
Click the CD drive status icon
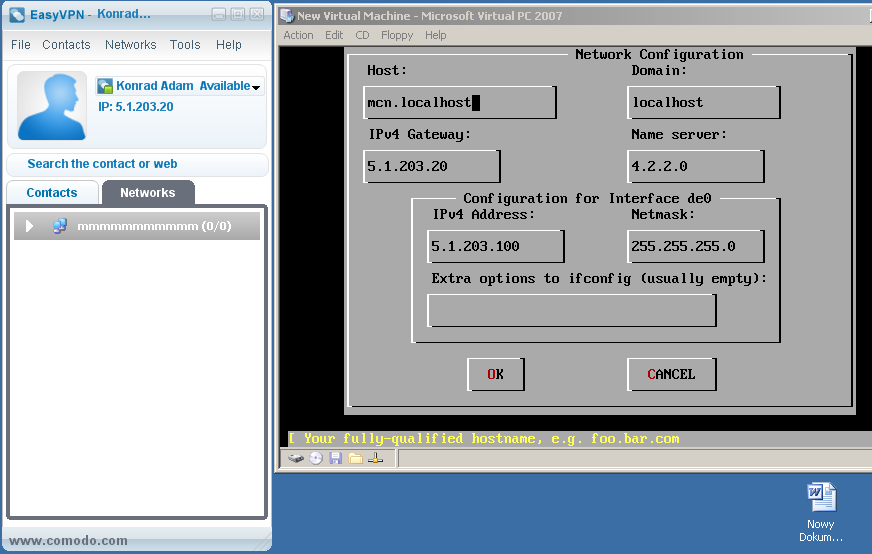(316, 458)
